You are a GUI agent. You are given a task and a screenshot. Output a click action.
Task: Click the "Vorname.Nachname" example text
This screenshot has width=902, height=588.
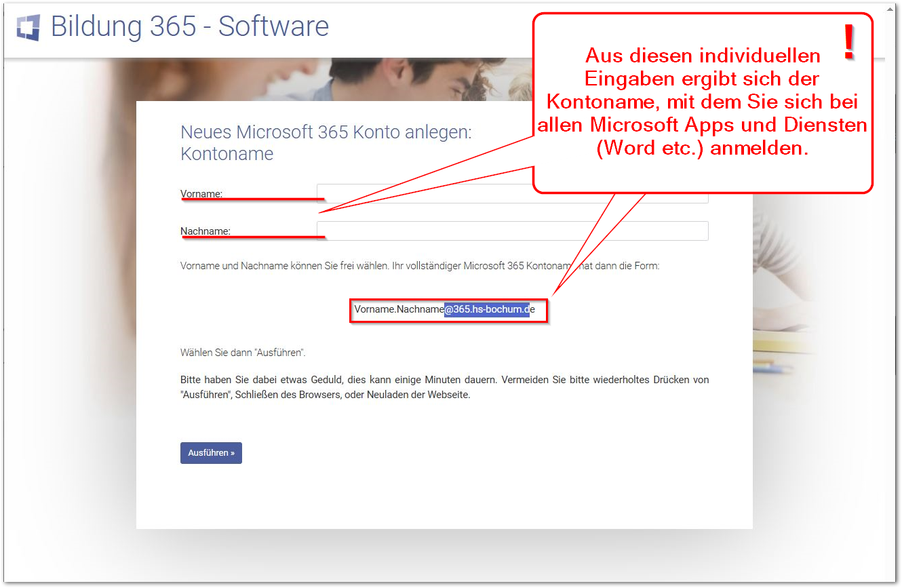pyautogui.click(x=399, y=310)
